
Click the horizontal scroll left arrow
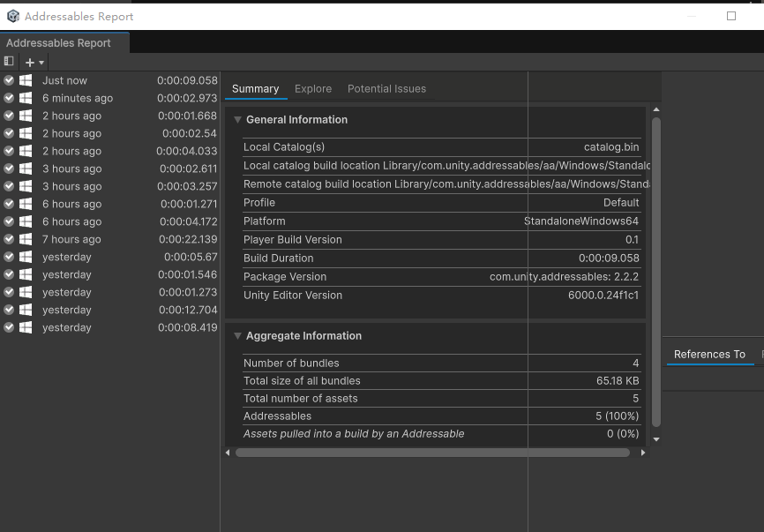click(228, 453)
